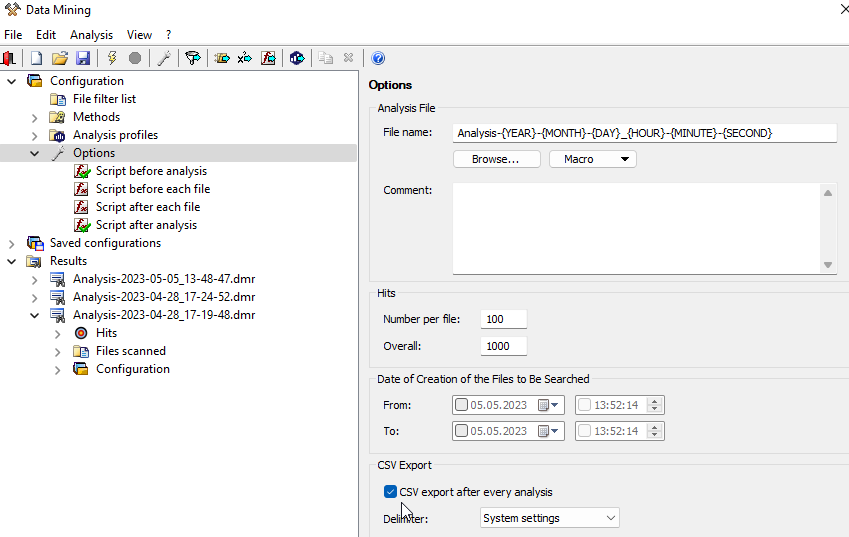The width and height of the screenshot is (849, 537).
Task: Start analysis with the lightning bolt icon
Action: [112, 58]
